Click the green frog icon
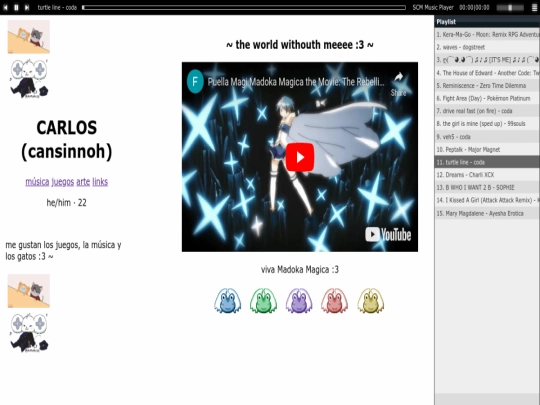This screenshot has width=540, height=405. click(263, 301)
